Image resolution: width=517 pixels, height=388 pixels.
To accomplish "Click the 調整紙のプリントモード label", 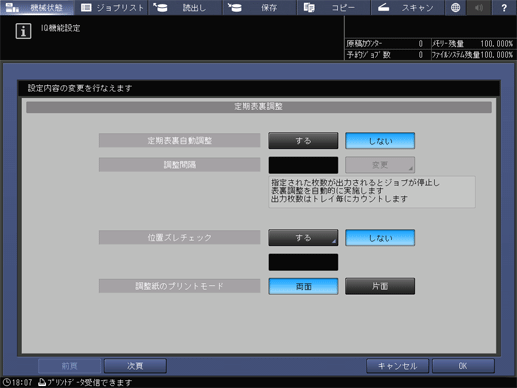I will click(x=179, y=286).
